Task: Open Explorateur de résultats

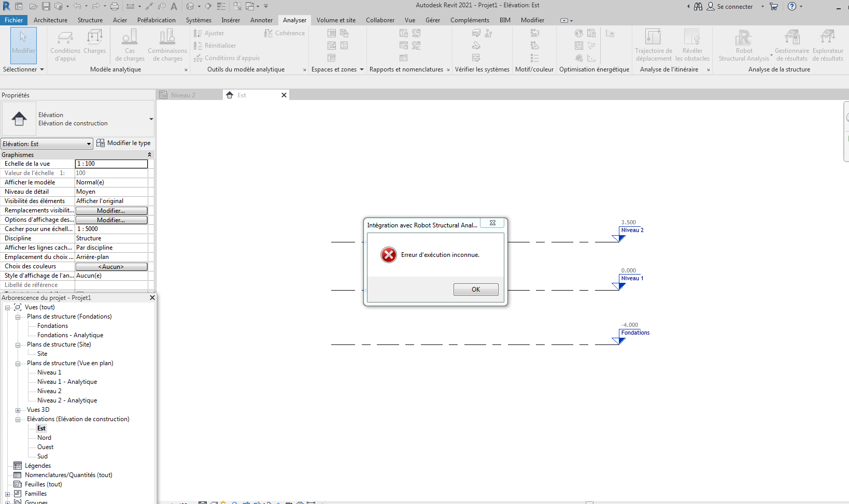Action: pyautogui.click(x=828, y=45)
